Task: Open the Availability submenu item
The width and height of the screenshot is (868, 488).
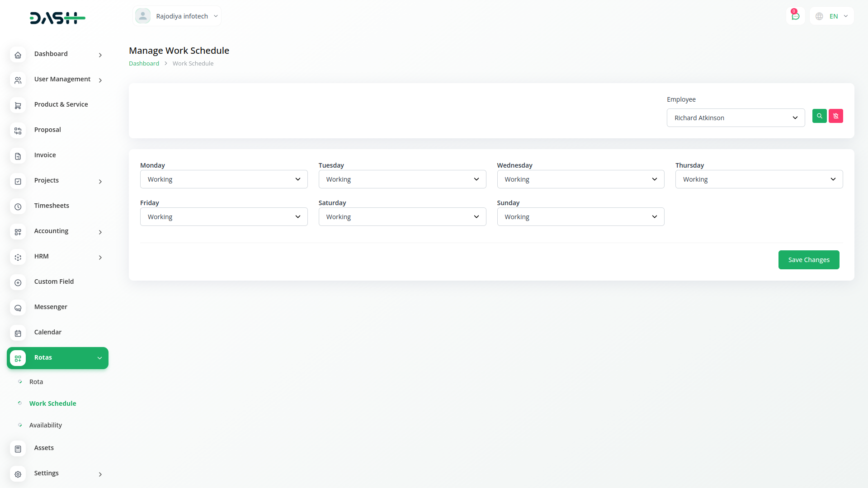Action: [45, 425]
